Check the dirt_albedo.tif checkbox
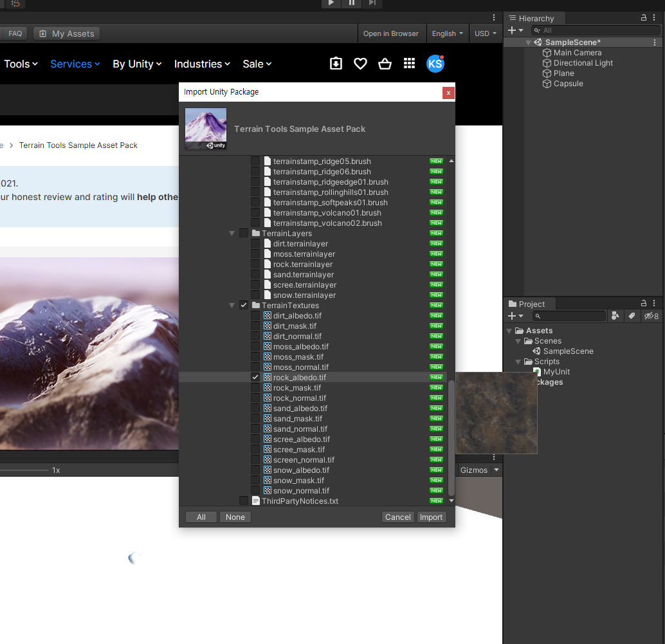 [x=255, y=315]
